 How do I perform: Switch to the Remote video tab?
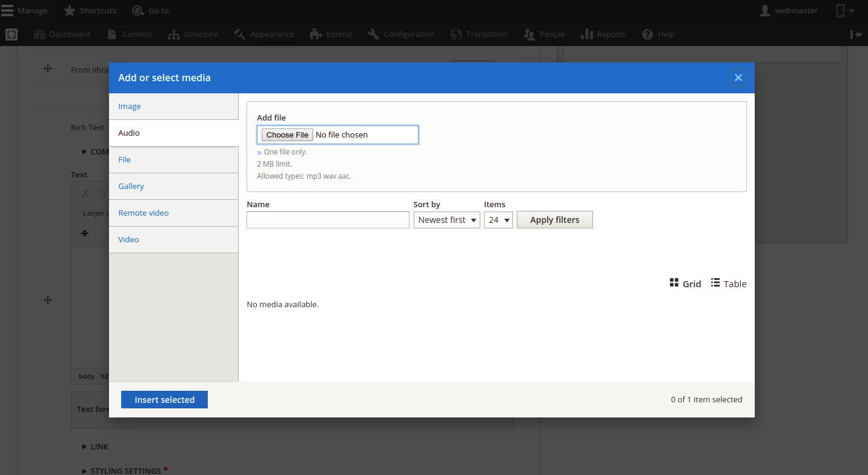(x=174, y=213)
